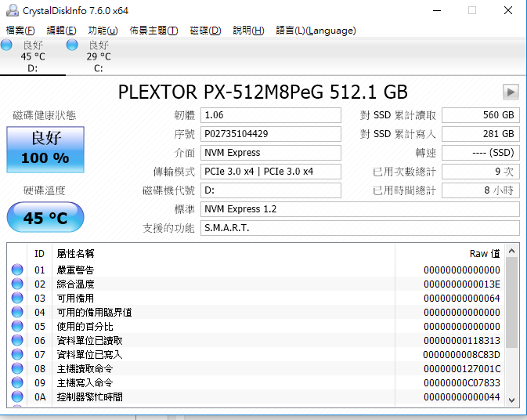The height and width of the screenshot is (420, 527).
Task: Open the 功能(u) menu
Action: (x=103, y=31)
